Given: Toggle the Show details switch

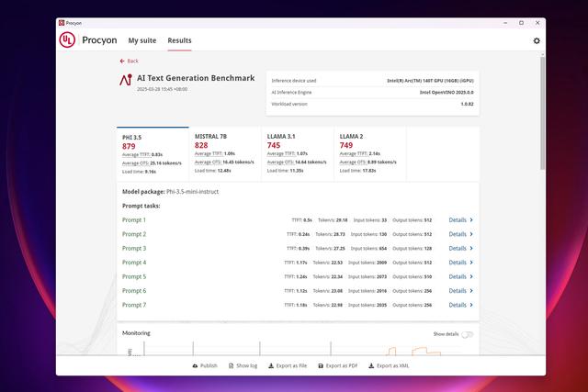Looking at the screenshot, I should coord(468,334).
